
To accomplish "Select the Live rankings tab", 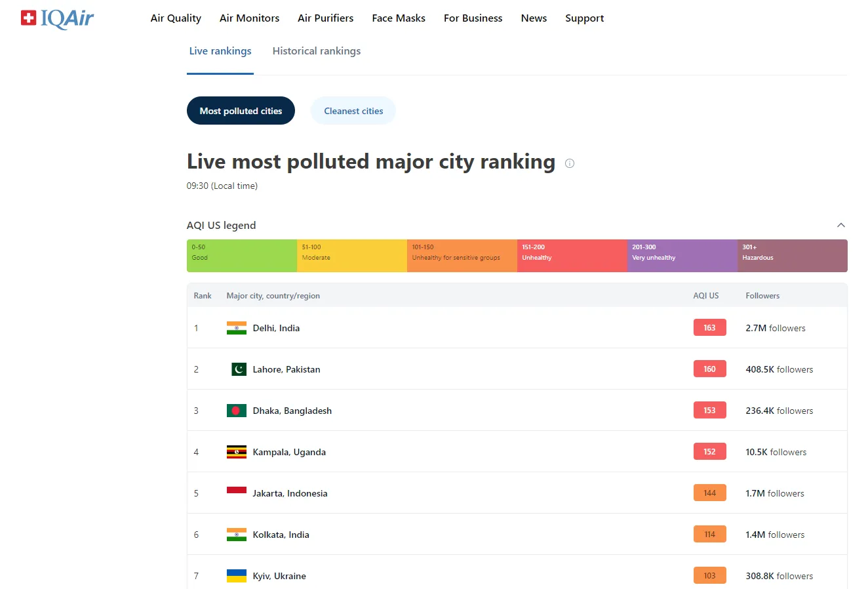I will [220, 51].
